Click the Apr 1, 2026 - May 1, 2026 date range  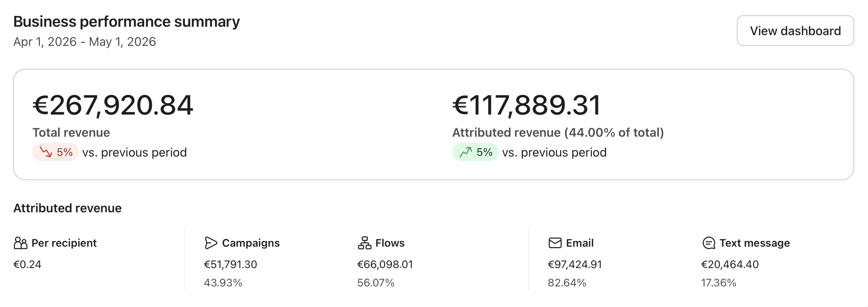click(x=85, y=42)
